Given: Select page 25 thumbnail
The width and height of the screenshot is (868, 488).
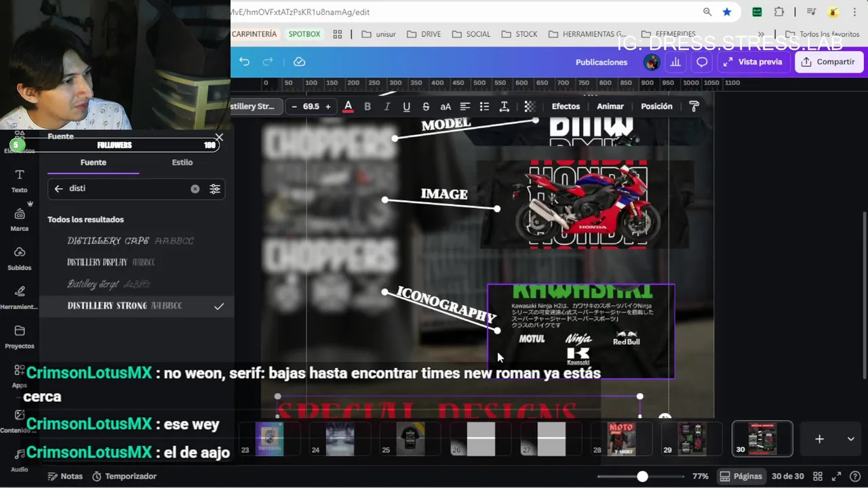Looking at the screenshot, I should tap(410, 439).
